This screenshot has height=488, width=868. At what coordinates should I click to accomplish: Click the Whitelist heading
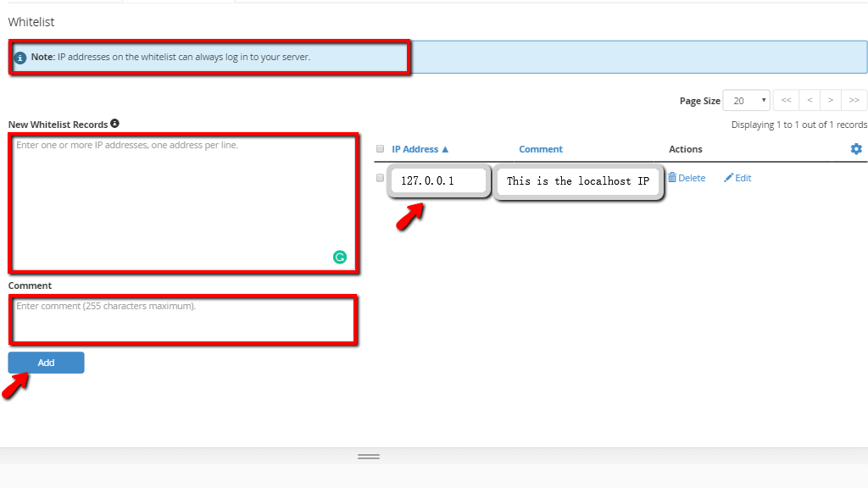point(31,22)
